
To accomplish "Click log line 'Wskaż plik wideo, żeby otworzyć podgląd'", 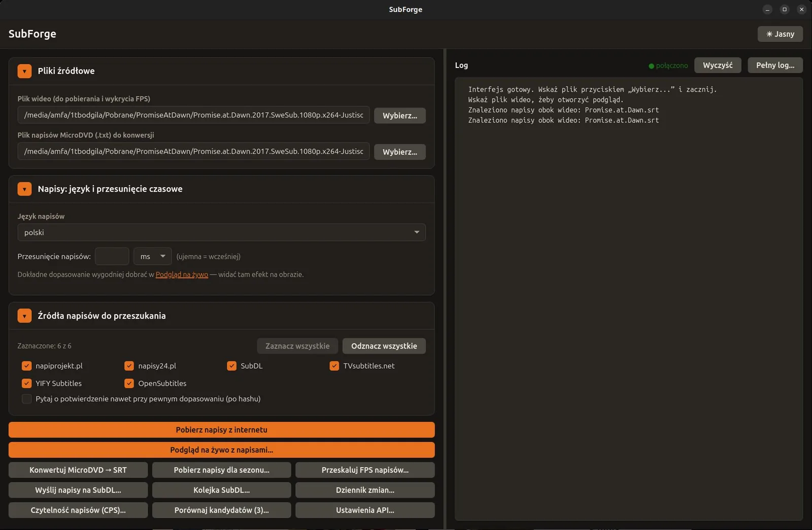I will coord(546,100).
